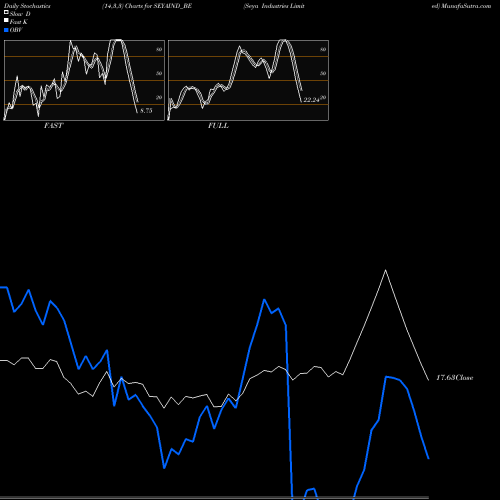Viewport: 500px width, 500px height.
Task: Click the 20 level label in FAST chart
Action: pos(159,97)
